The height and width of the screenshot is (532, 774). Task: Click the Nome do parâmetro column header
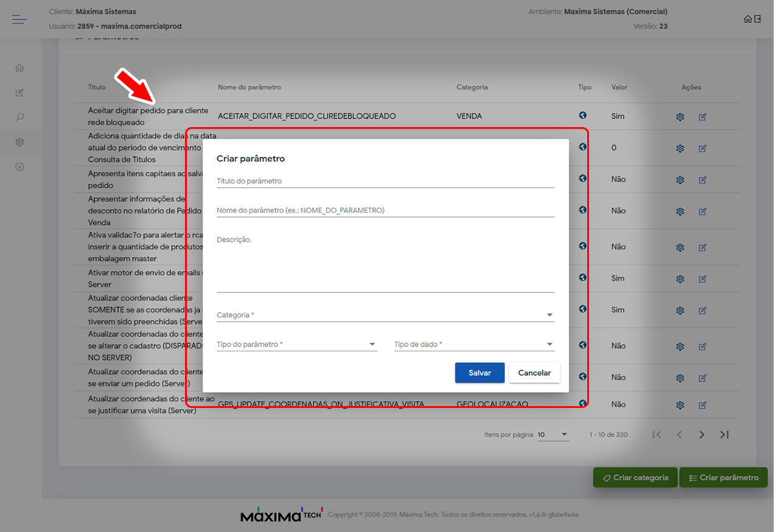(249, 87)
